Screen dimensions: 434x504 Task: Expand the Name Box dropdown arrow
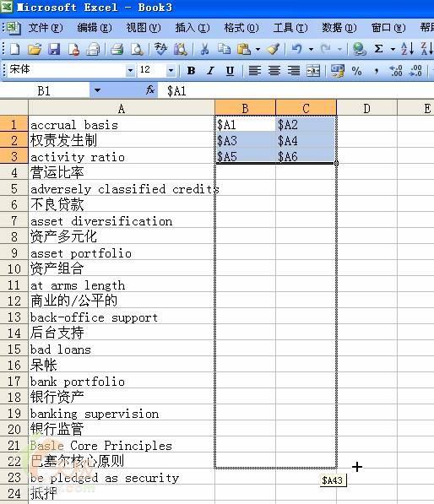97,90
